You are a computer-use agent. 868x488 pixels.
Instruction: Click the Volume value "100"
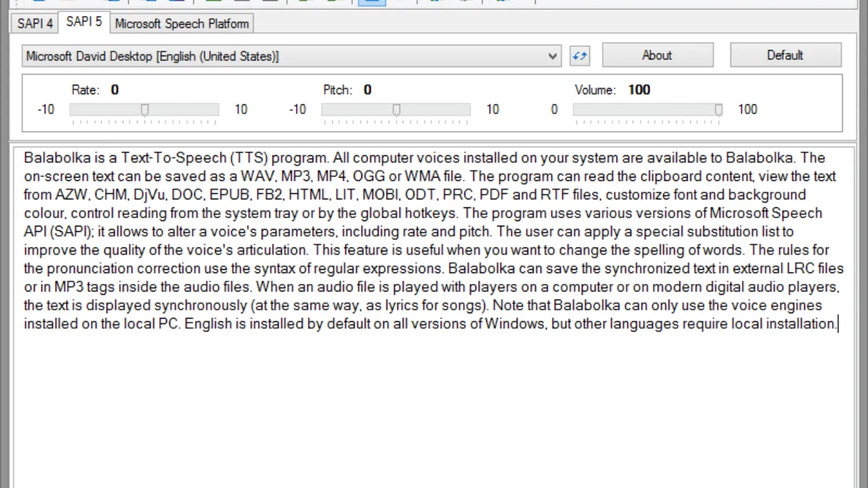(x=639, y=90)
